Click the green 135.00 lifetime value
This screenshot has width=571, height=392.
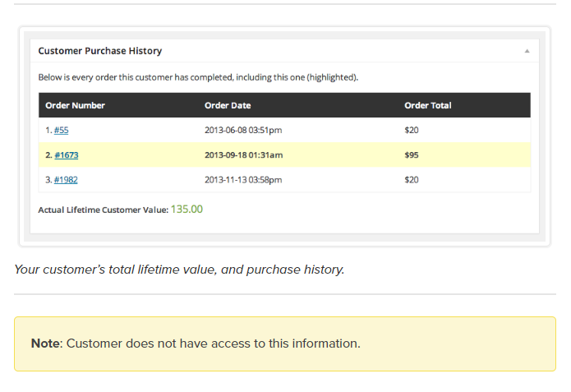(x=186, y=210)
